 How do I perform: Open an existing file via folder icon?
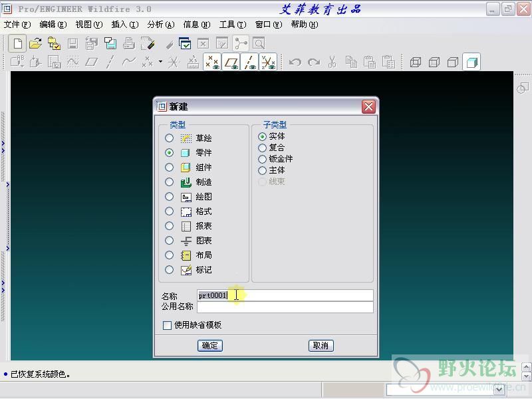pyautogui.click(x=35, y=44)
